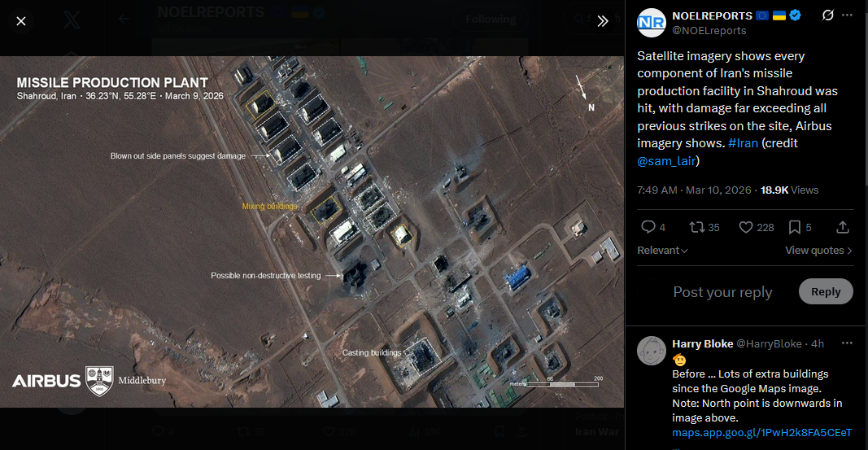This screenshot has width=868, height=450.
Task: Click the Reply button
Action: (826, 291)
